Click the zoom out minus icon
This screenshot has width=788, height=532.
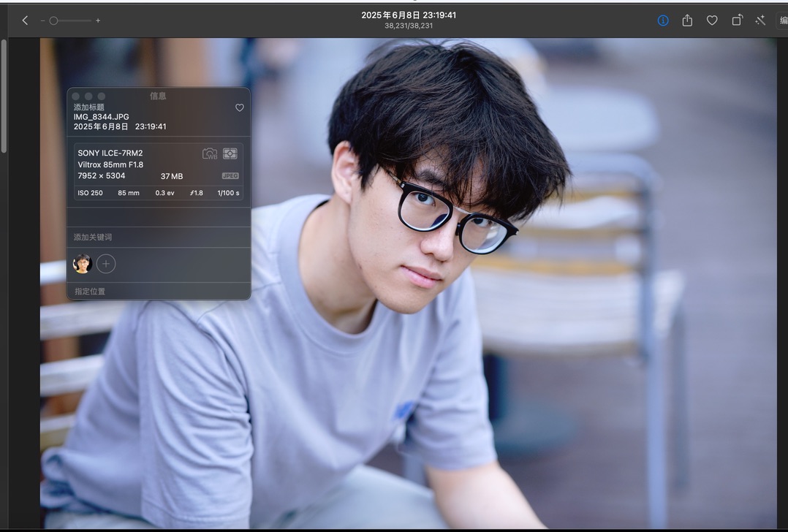(x=42, y=20)
